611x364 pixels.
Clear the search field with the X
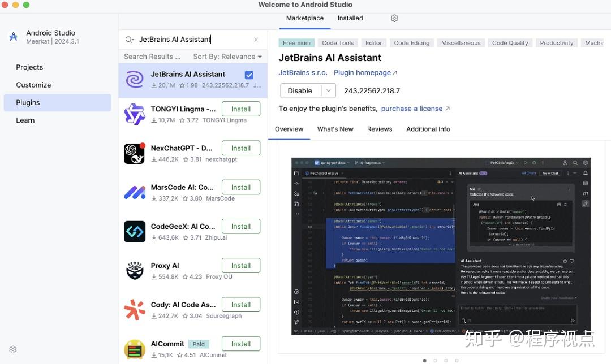coord(256,40)
